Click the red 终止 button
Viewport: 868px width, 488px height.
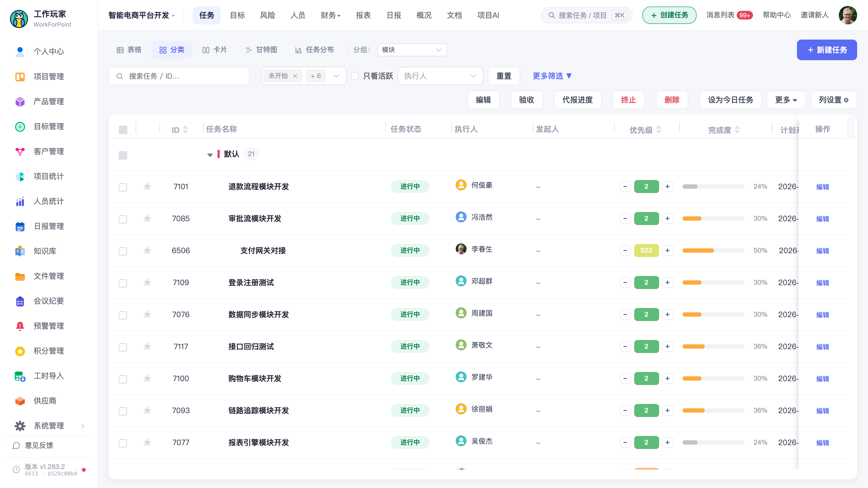tap(628, 100)
